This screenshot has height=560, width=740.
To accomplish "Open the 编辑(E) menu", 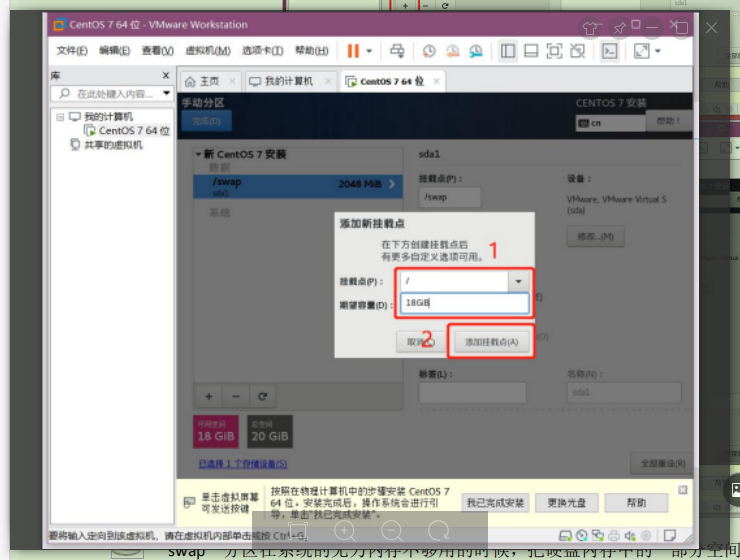I will pos(114,50).
